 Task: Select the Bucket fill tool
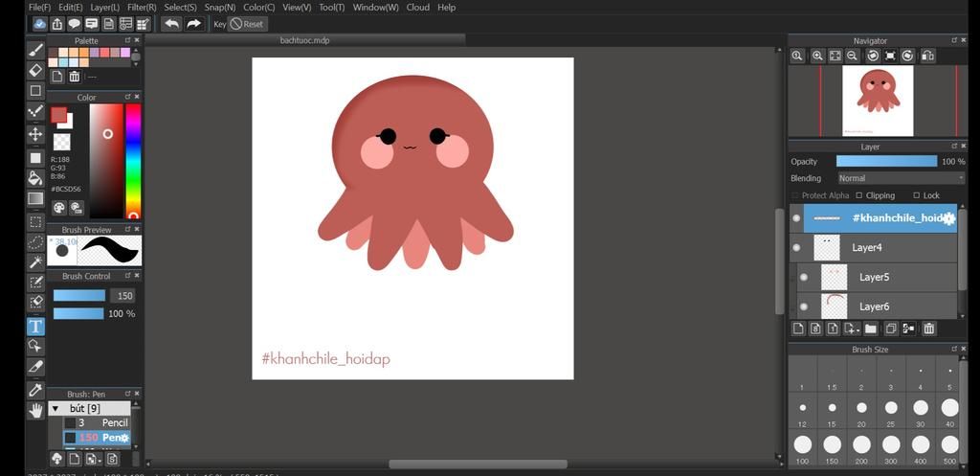(x=35, y=177)
